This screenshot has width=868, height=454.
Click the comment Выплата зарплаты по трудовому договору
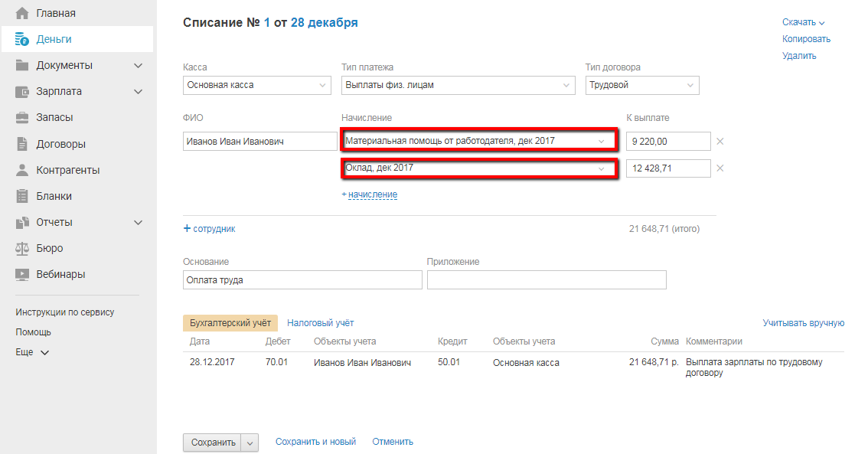[x=754, y=367]
